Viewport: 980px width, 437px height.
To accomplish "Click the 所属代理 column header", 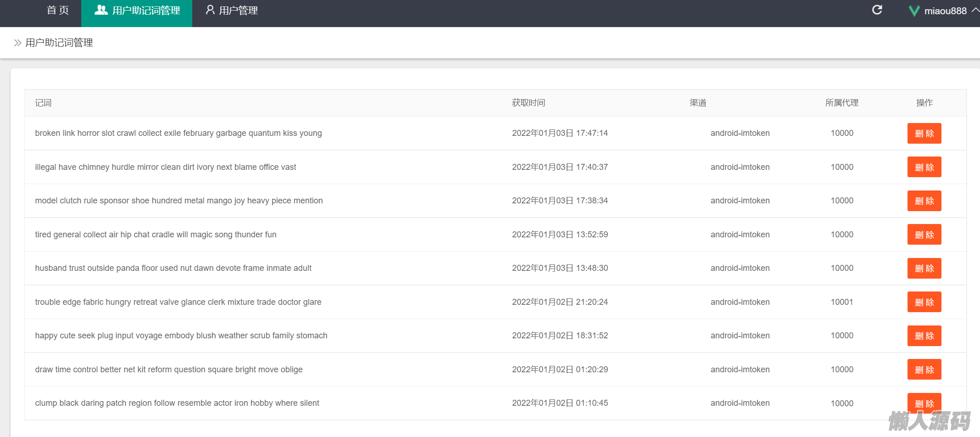I will pyautogui.click(x=841, y=103).
